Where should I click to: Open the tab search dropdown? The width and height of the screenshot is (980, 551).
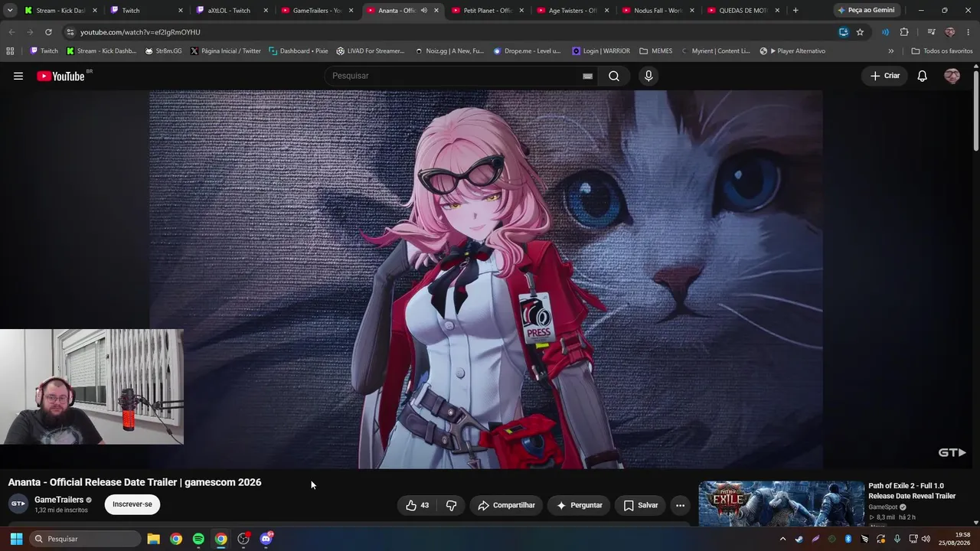click(x=10, y=11)
